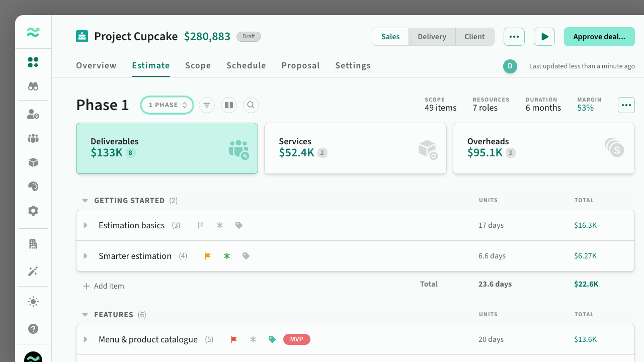Open the 1 PHASE dropdown selector
644x362 pixels.
tap(167, 105)
